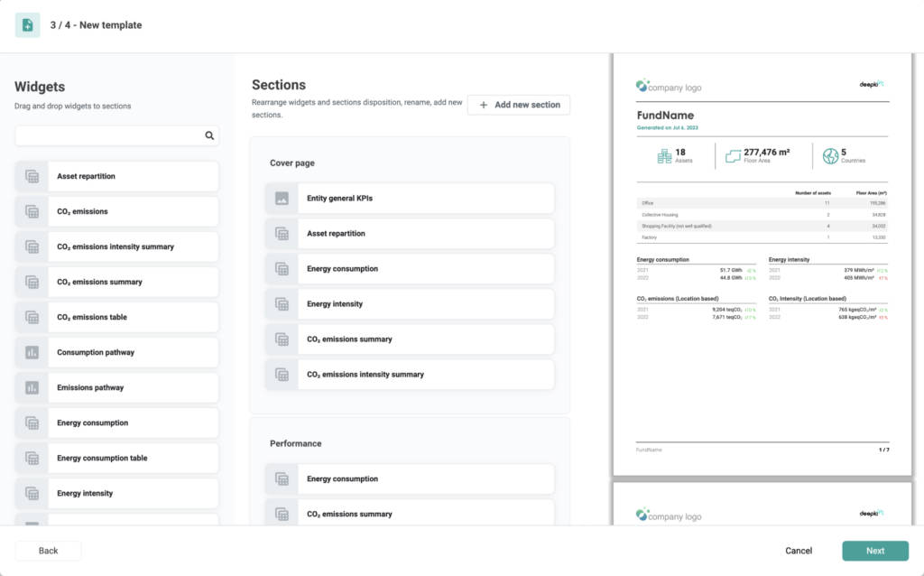
Task: Click the first page preview thumbnail
Action: 762,265
